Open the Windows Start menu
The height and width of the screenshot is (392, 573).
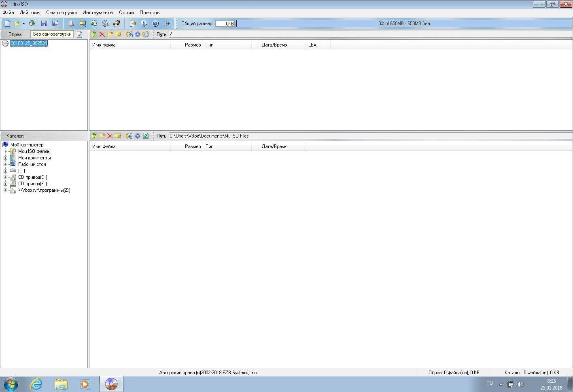[11, 384]
